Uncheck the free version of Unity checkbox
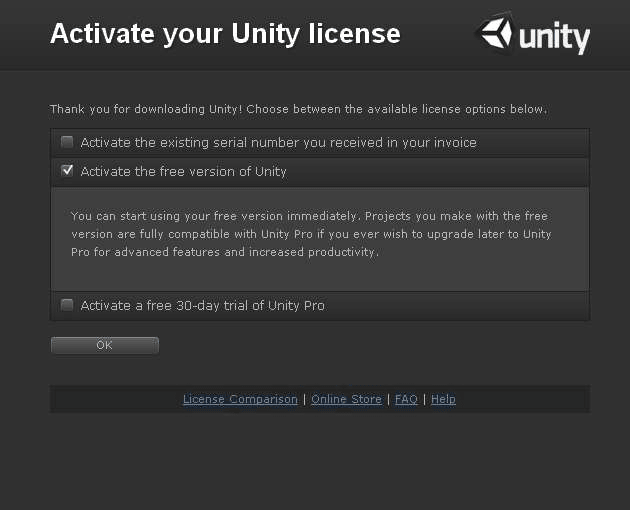The image size is (630, 510). coord(67,171)
